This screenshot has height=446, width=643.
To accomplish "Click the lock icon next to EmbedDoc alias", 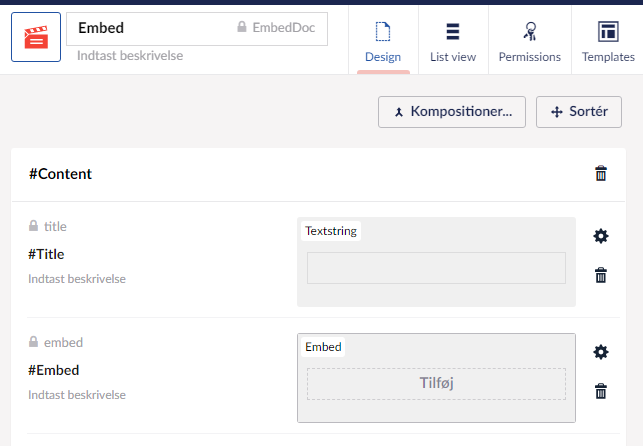I will pyautogui.click(x=243, y=29).
